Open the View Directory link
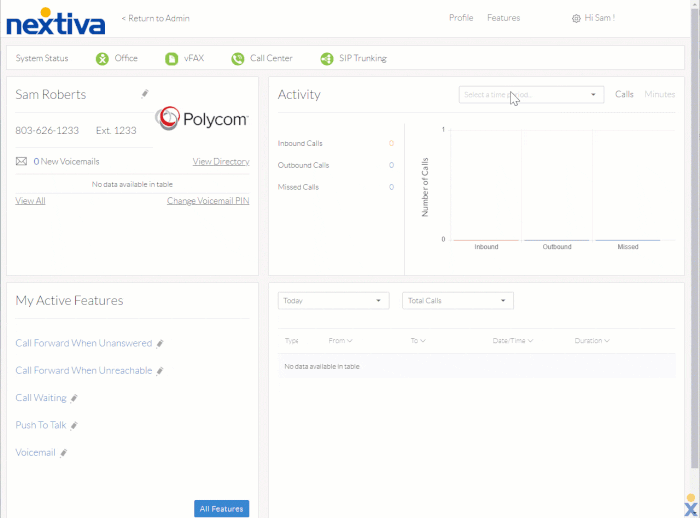The height and width of the screenshot is (518, 700). pyautogui.click(x=221, y=162)
